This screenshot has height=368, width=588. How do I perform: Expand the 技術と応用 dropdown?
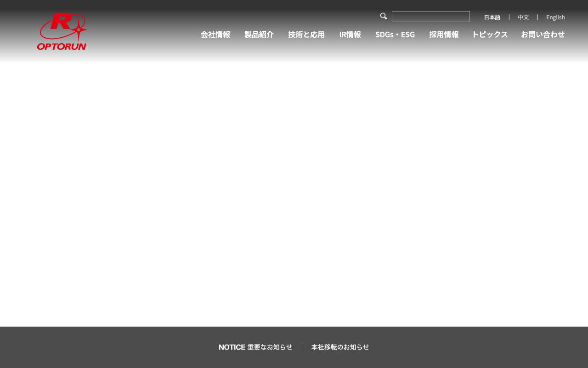(x=306, y=34)
